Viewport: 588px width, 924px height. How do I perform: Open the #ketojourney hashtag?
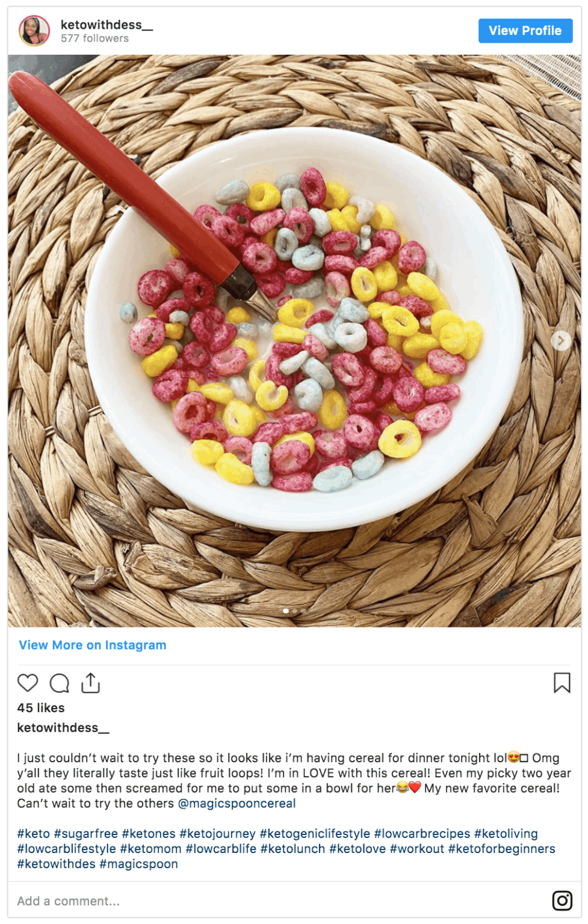pyautogui.click(x=217, y=833)
